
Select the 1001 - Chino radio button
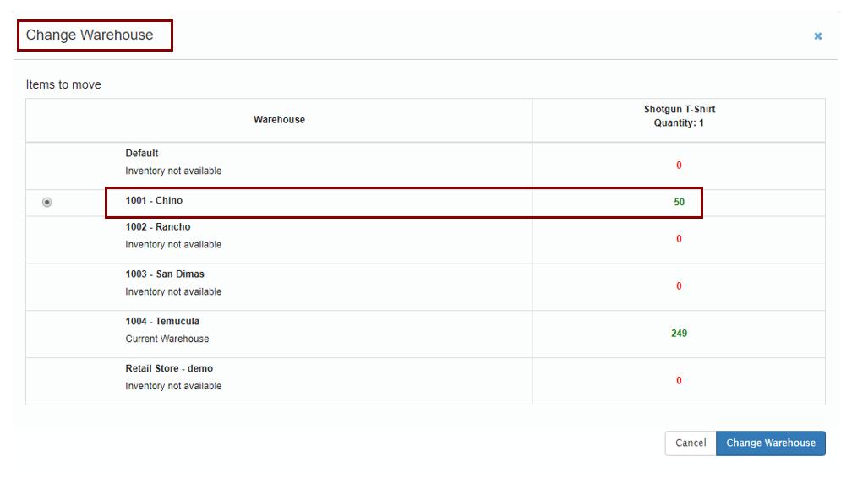(x=47, y=203)
